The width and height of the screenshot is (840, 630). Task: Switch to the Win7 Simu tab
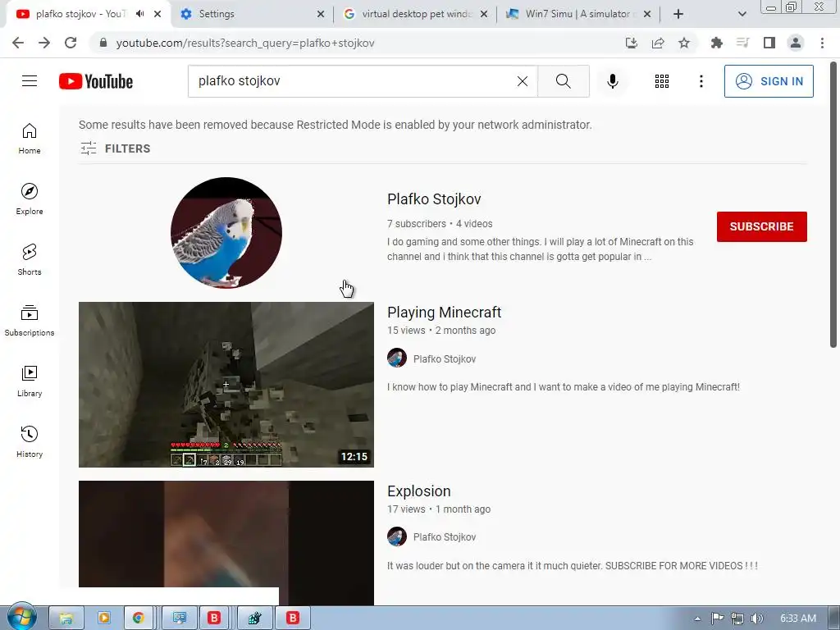[x=578, y=14]
